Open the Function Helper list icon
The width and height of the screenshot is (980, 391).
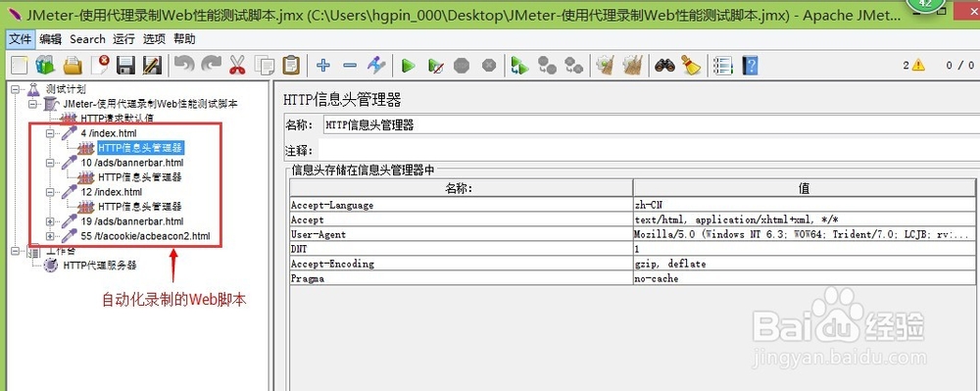723,65
